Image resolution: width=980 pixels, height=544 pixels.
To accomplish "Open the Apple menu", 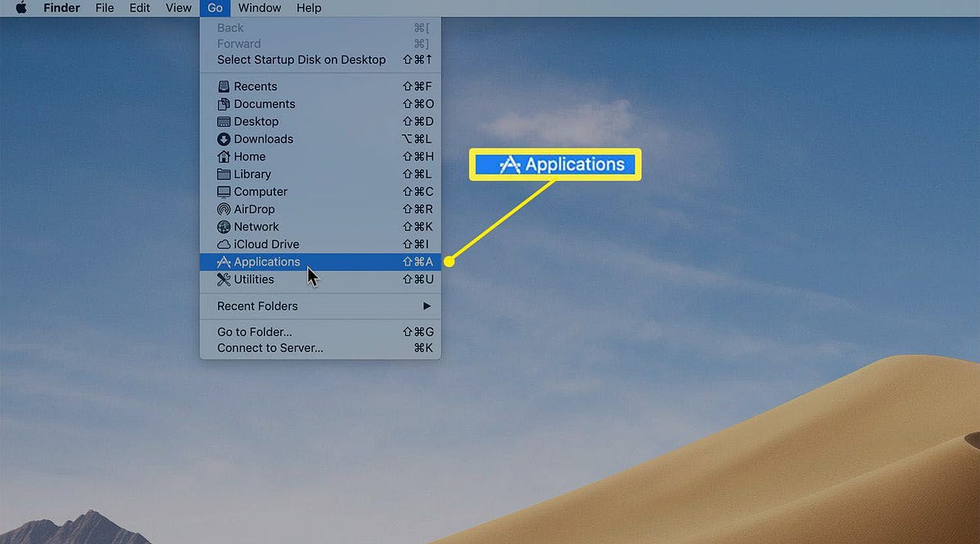I will coord(20,7).
